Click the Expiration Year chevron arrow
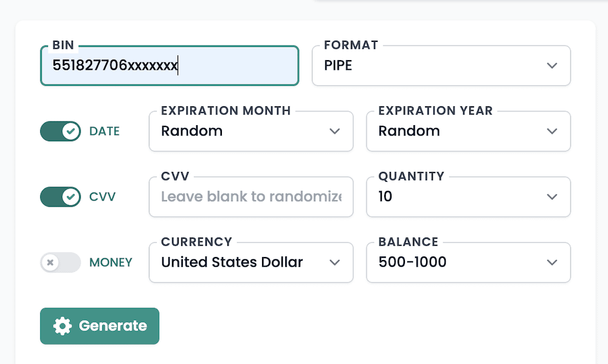 click(552, 131)
